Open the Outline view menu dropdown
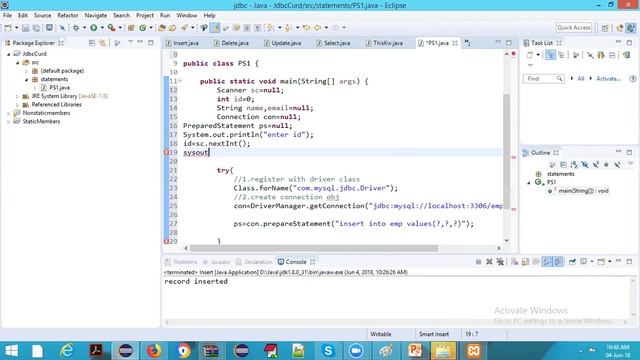640x360 pixels. (x=631, y=164)
